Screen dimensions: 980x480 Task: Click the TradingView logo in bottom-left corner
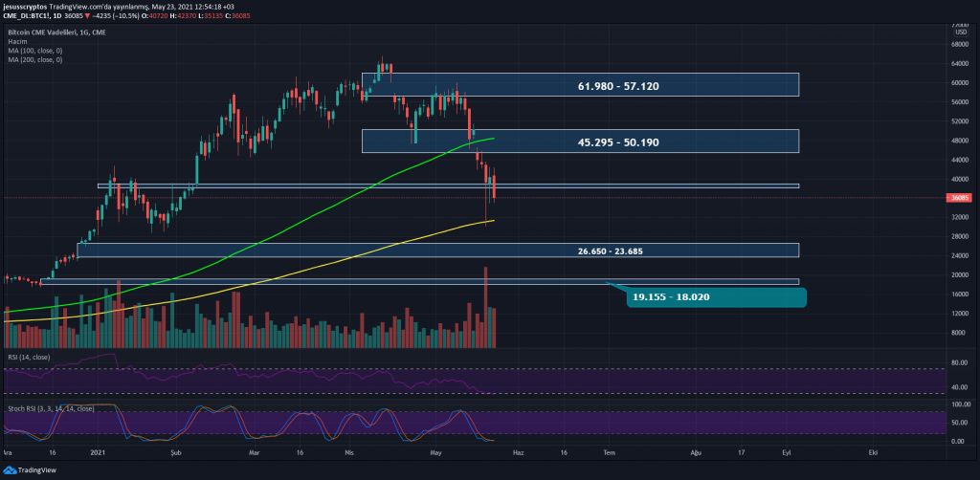(30, 470)
